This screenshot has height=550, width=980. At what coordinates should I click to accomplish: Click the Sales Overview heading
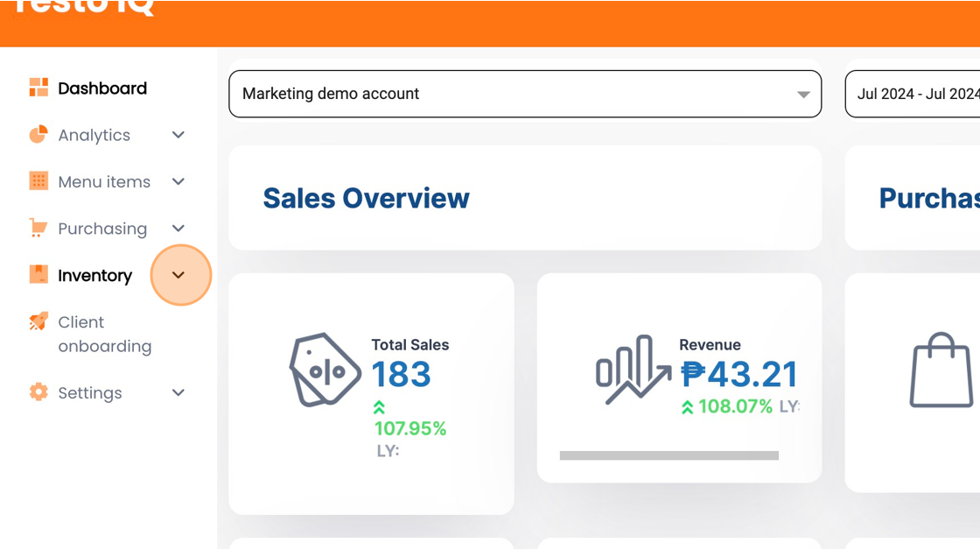pos(367,198)
